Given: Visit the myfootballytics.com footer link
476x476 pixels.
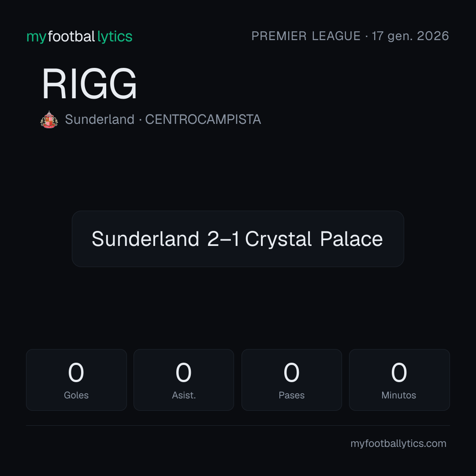Looking at the screenshot, I should point(398,443).
